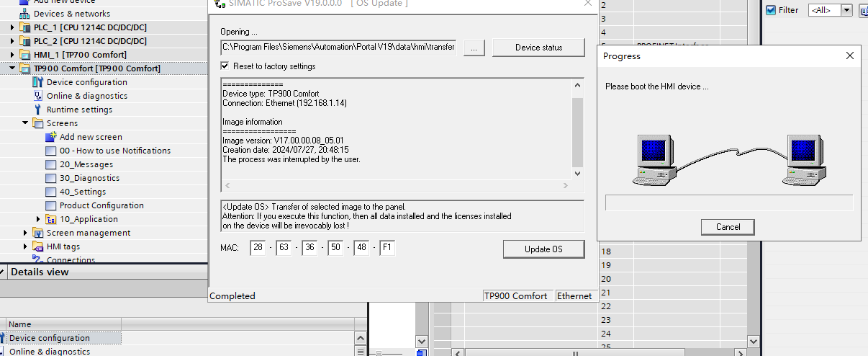This screenshot has height=356, width=868.
Task: Click the TP900 Comfort folder icon
Action: tap(25, 68)
